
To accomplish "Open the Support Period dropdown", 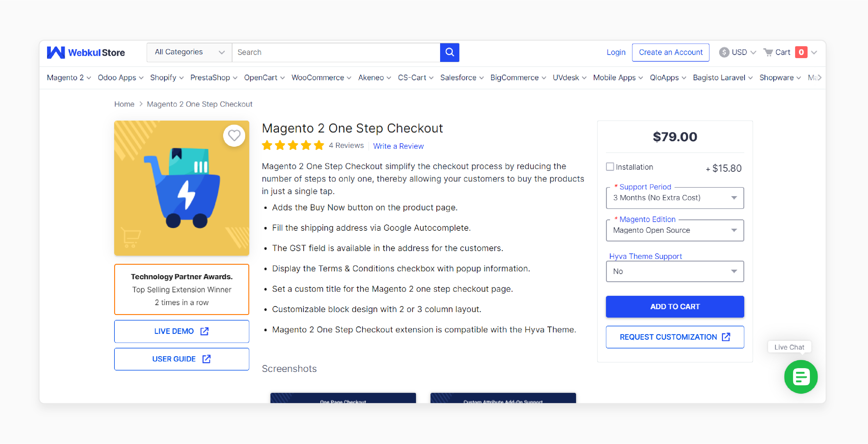I will pos(675,198).
